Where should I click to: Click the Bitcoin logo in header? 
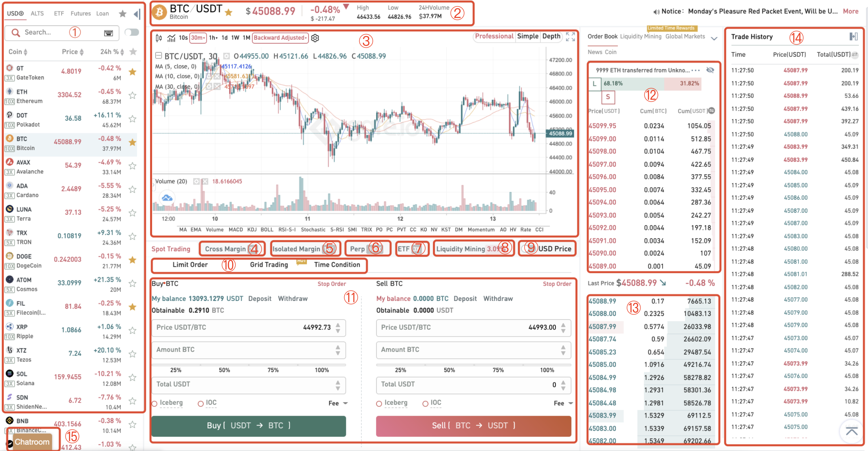[x=160, y=13]
